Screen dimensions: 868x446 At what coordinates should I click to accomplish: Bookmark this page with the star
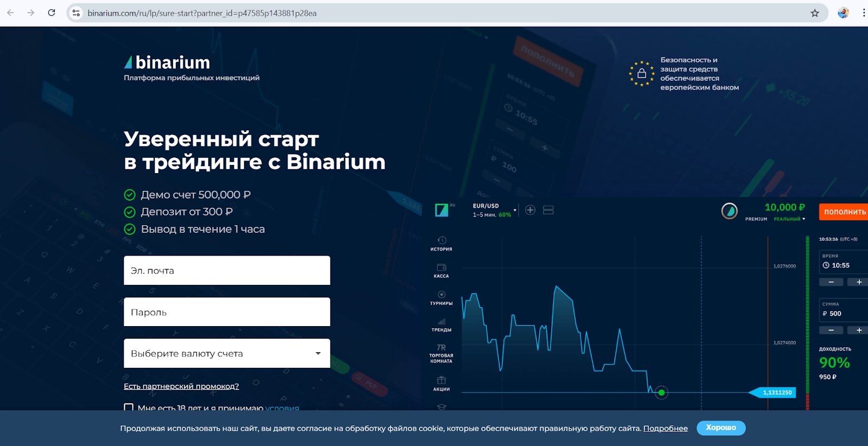pyautogui.click(x=814, y=13)
